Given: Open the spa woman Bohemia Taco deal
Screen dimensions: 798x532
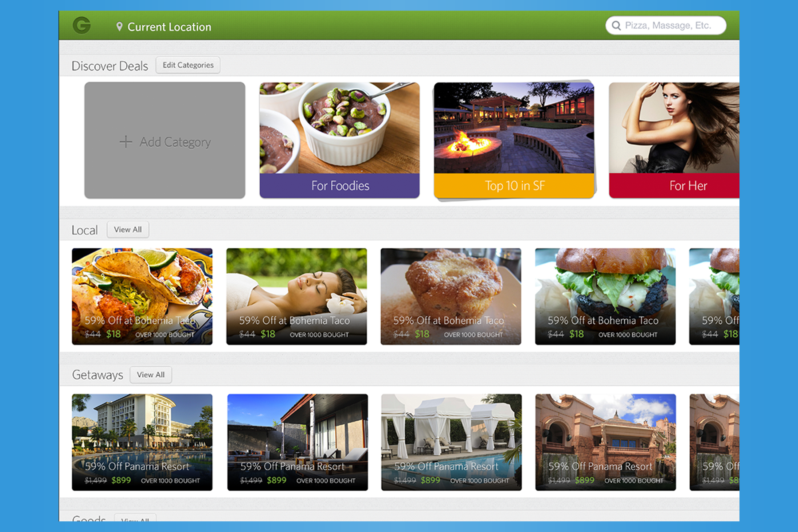Looking at the screenshot, I should (x=297, y=296).
